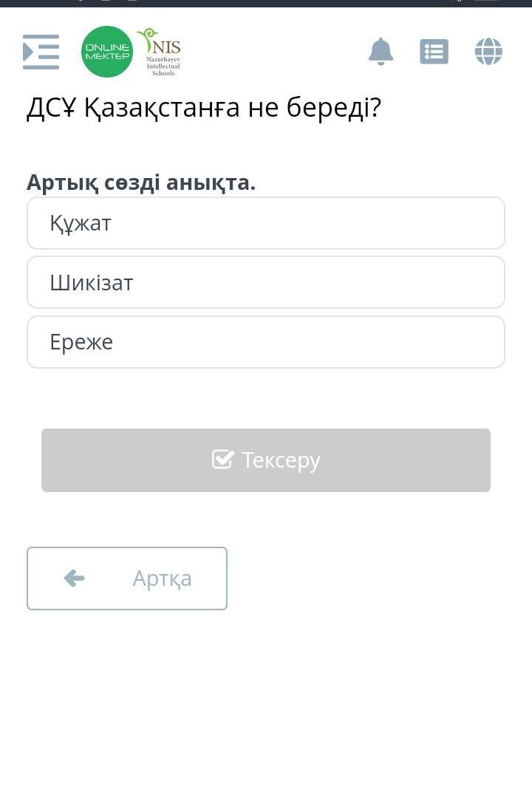Click the word Тексеру on the check button
The height and width of the screenshot is (789, 532).
point(281,460)
